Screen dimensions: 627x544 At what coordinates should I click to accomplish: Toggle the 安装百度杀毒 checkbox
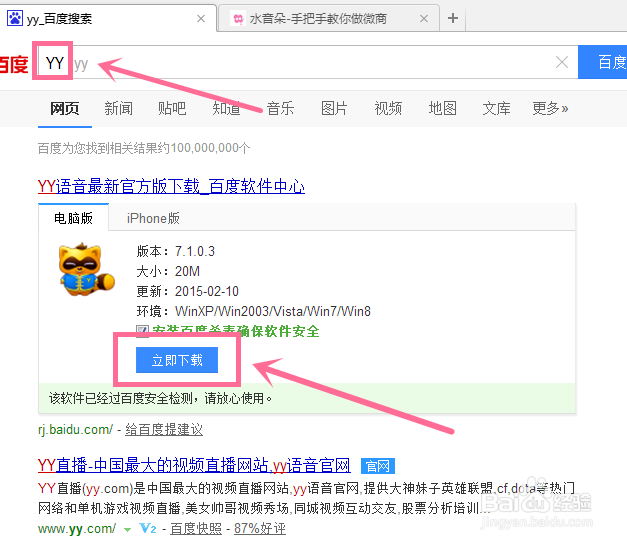pos(142,332)
